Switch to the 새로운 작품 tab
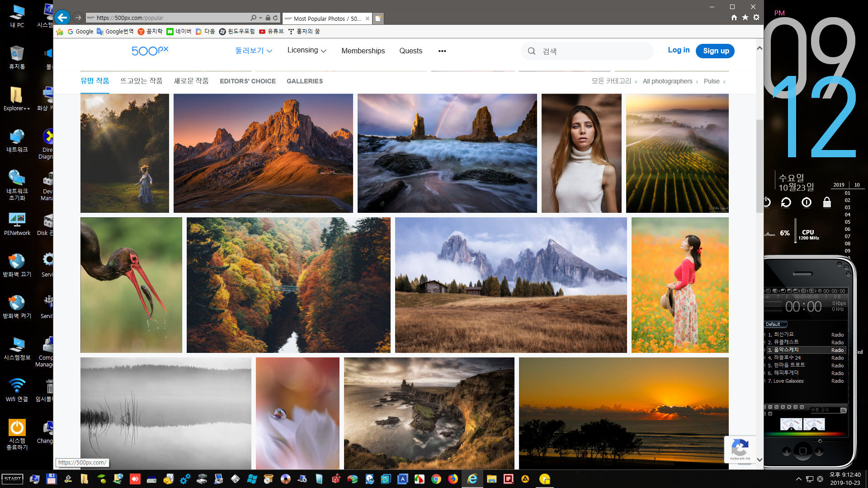 pos(191,81)
